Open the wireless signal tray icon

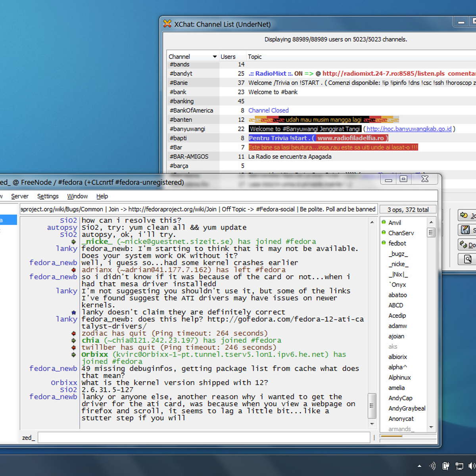(x=432, y=466)
